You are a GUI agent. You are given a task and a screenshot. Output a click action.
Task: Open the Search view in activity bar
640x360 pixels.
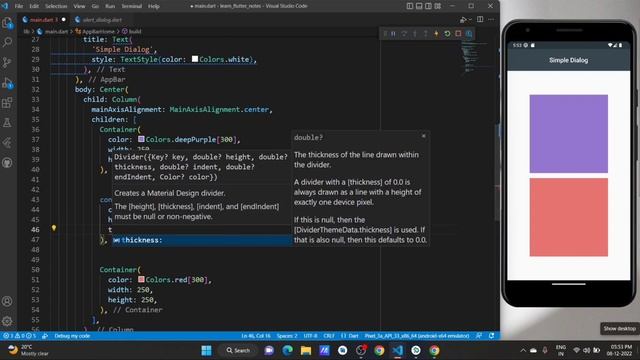pos(7,42)
